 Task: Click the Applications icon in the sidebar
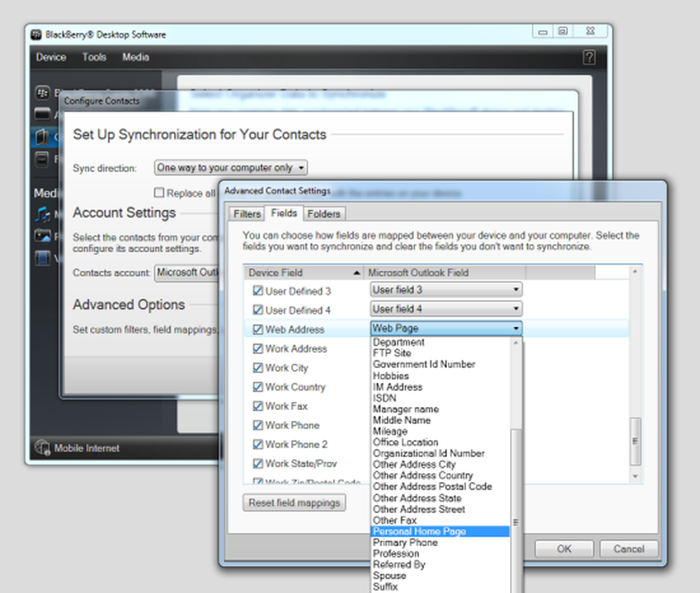point(42,113)
